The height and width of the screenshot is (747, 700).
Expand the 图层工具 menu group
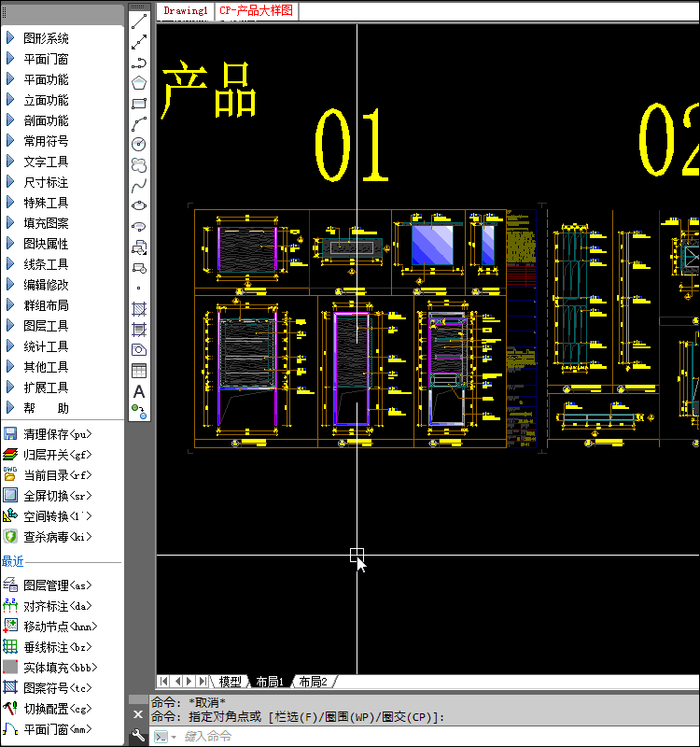tap(38, 325)
